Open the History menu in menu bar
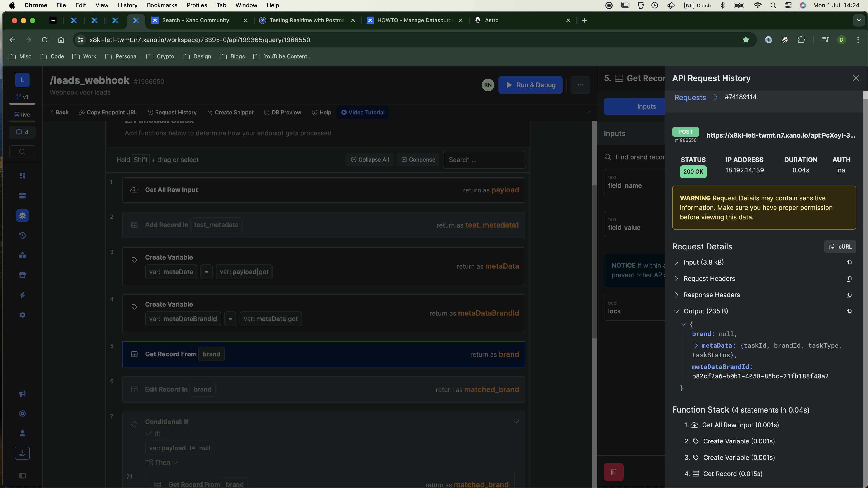The image size is (868, 488). point(127,5)
